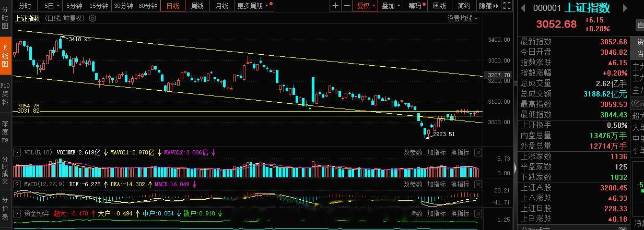The image size is (644, 230).
Task: Toggle the 筹码 chip distribution button
Action: click(x=416, y=6)
